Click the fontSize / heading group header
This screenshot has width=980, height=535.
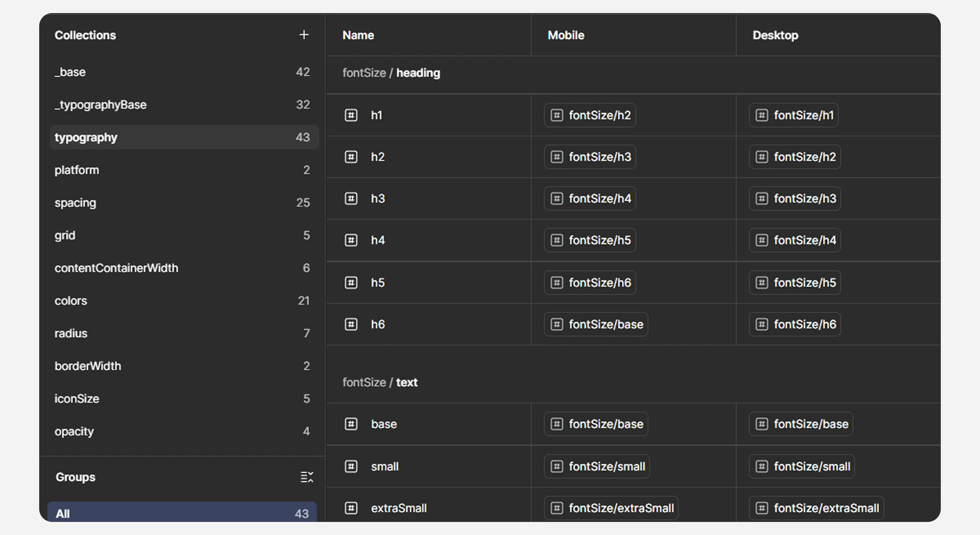coord(391,73)
